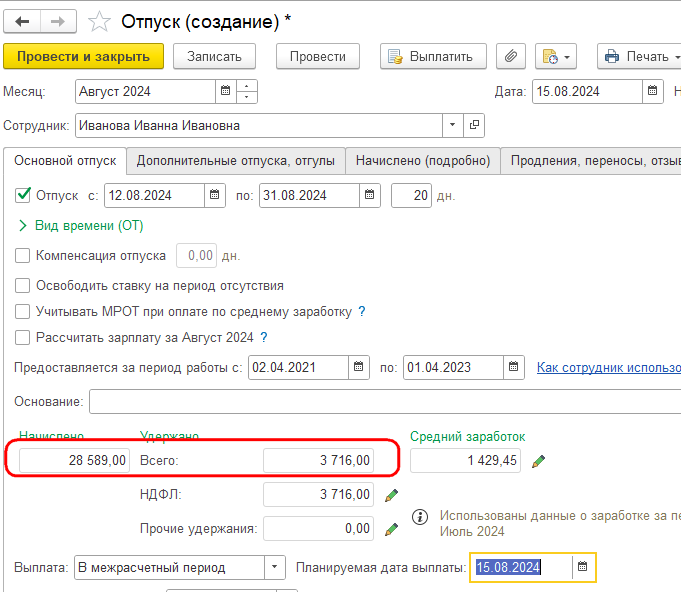Open attached files via paperclip icon
The image size is (681, 592).
[x=511, y=56]
